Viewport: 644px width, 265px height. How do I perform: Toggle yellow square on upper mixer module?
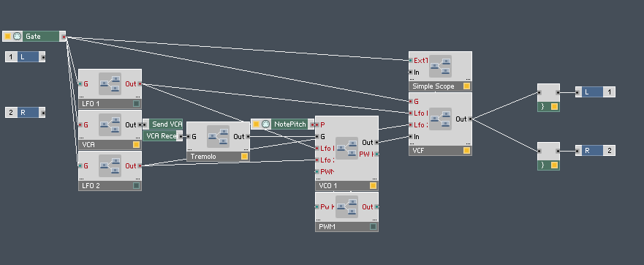coord(554,107)
